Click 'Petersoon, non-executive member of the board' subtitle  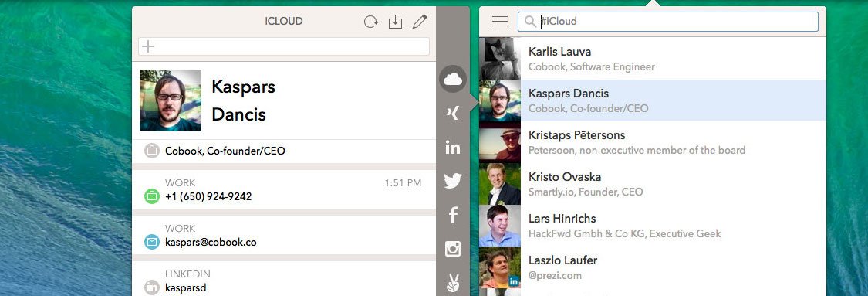[x=637, y=150]
